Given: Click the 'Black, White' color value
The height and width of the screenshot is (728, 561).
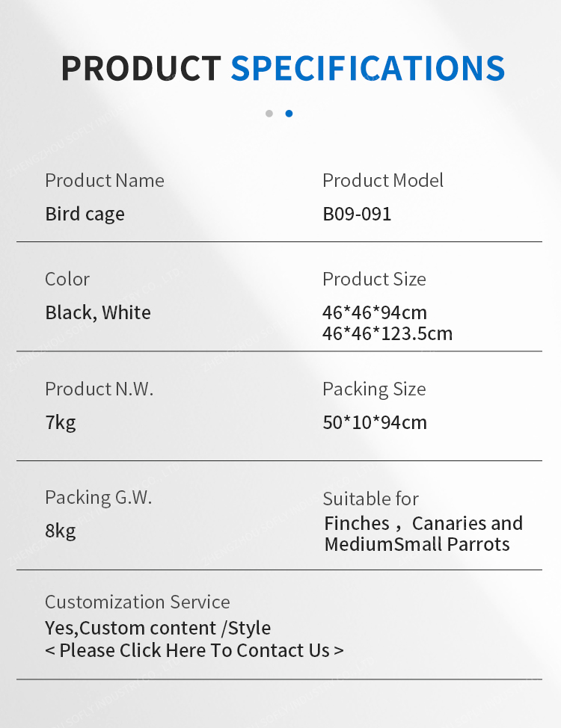Looking at the screenshot, I should (98, 312).
